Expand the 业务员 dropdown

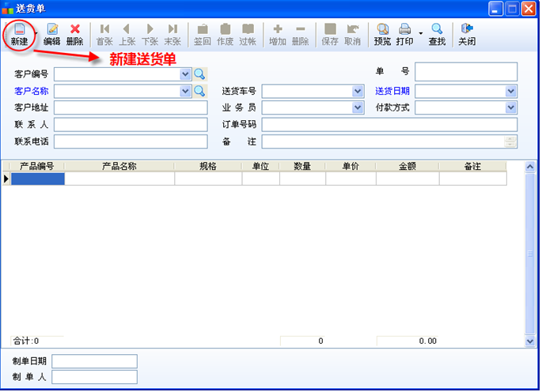[x=358, y=107]
